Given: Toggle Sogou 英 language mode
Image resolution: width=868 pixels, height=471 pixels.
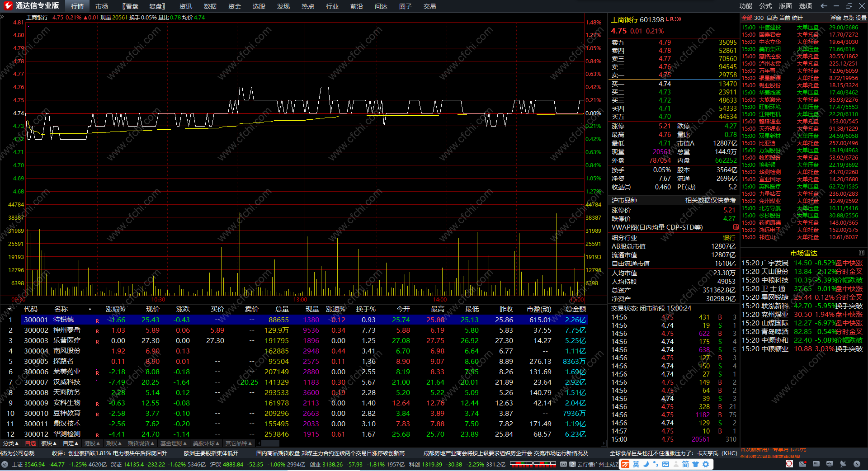Looking at the screenshot, I should click(636, 464).
